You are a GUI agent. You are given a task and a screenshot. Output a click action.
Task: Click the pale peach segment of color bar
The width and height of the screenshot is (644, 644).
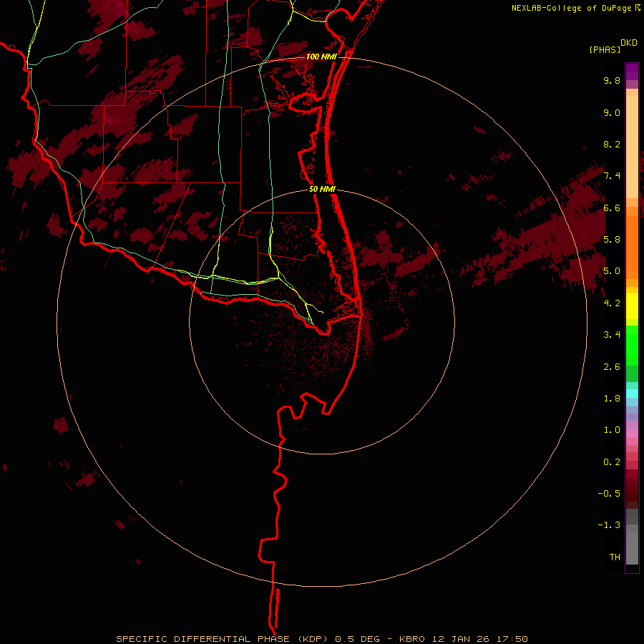tap(632, 147)
